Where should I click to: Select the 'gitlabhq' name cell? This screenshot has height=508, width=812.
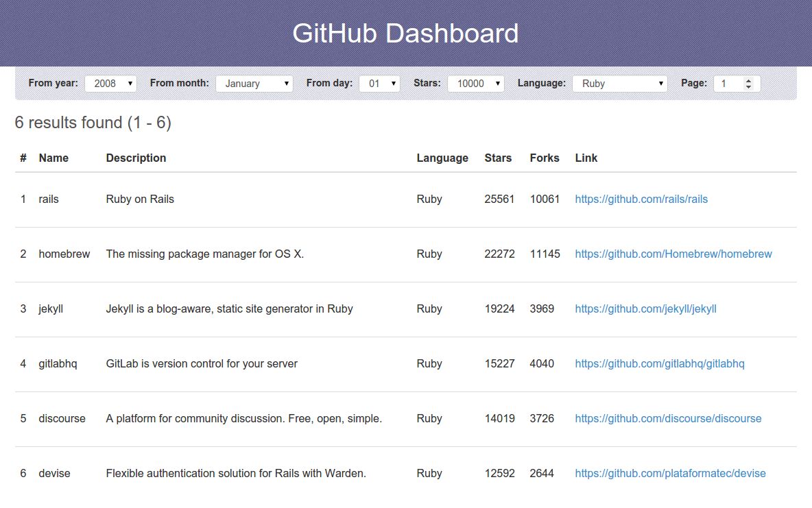click(x=58, y=364)
